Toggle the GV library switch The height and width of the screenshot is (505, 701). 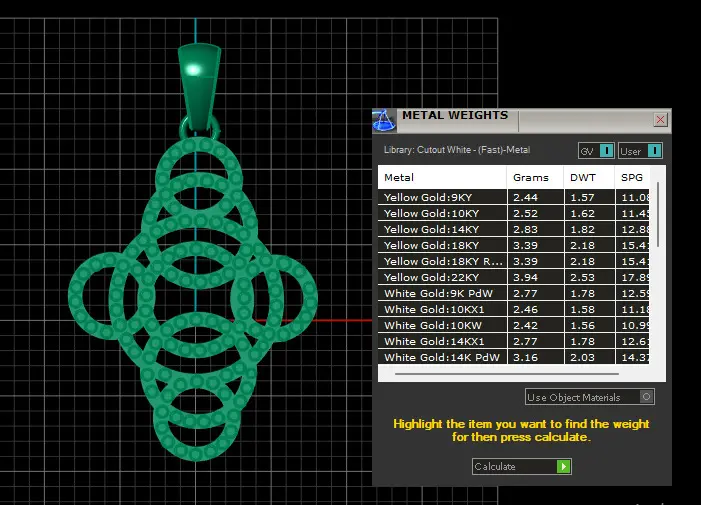(596, 151)
